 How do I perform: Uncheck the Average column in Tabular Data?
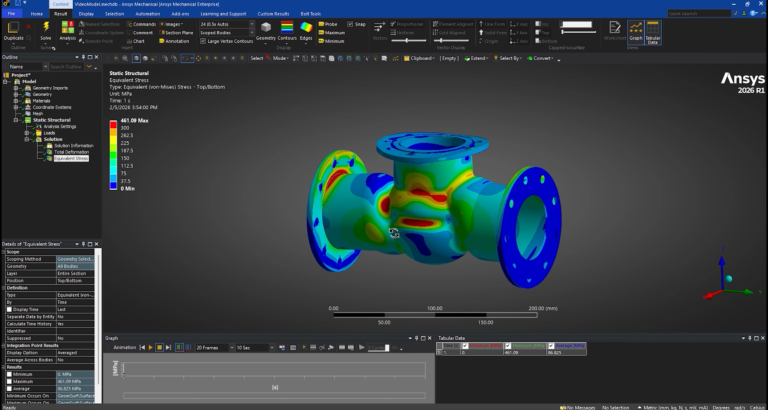click(551, 346)
